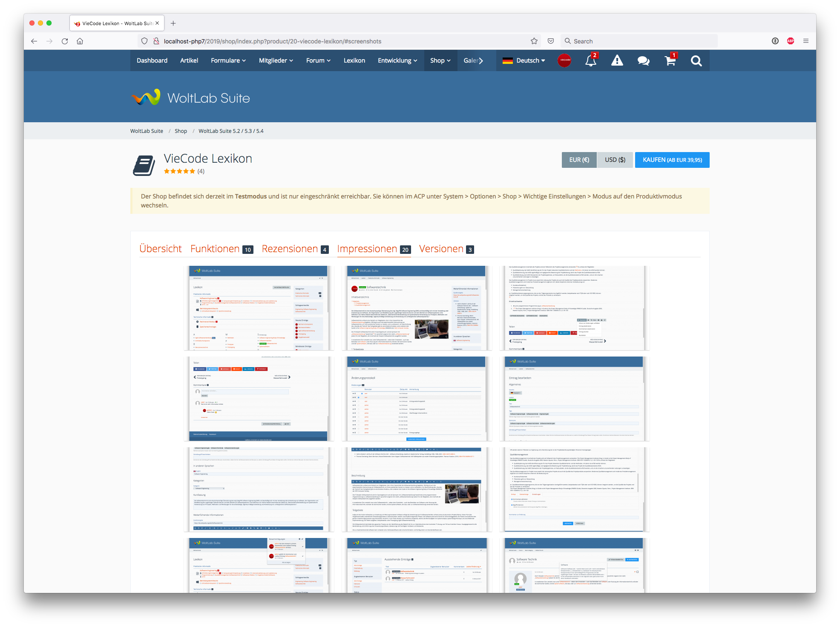Open the shopping cart icon
The height and width of the screenshot is (627, 840).
pos(670,61)
